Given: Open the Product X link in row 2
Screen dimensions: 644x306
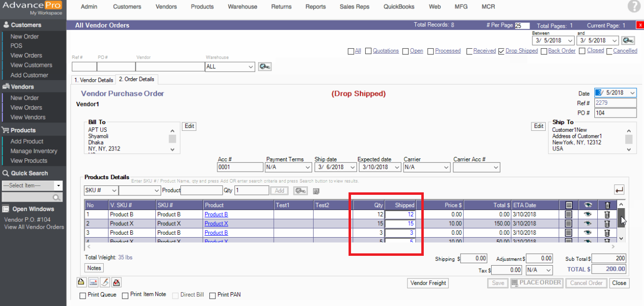Looking at the screenshot, I should point(216,224).
